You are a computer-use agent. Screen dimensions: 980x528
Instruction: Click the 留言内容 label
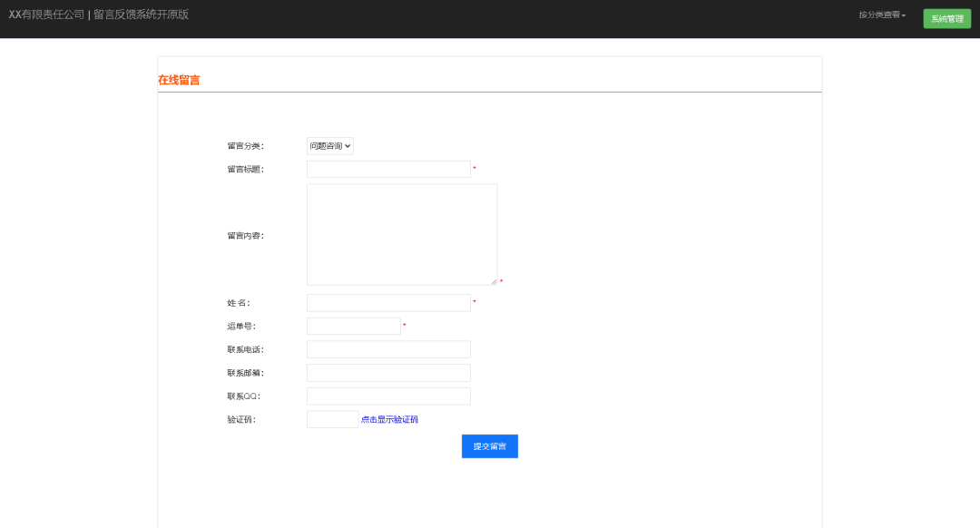(245, 236)
